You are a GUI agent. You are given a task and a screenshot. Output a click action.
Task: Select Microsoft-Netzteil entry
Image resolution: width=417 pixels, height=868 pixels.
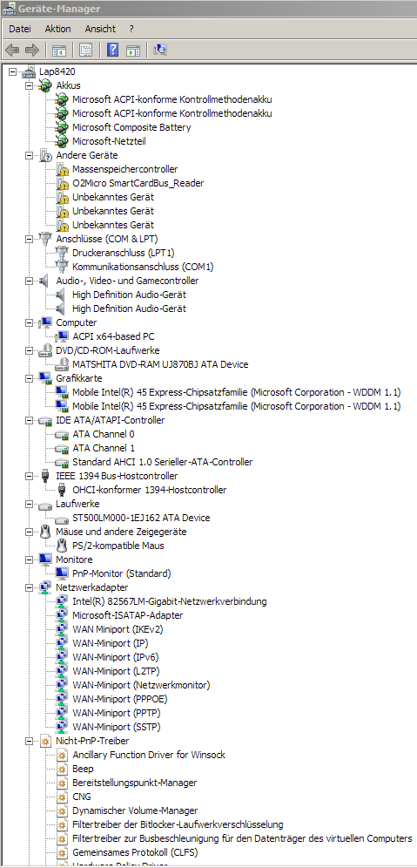109,141
